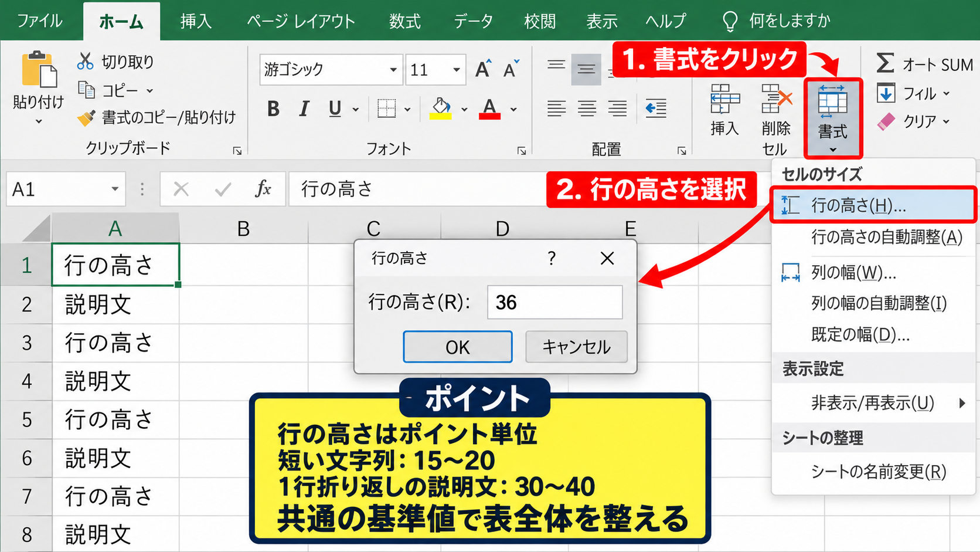Viewport: 980px width, 552px height.
Task: Click キャンセル in the 行の高さ dialog
Action: 577,347
